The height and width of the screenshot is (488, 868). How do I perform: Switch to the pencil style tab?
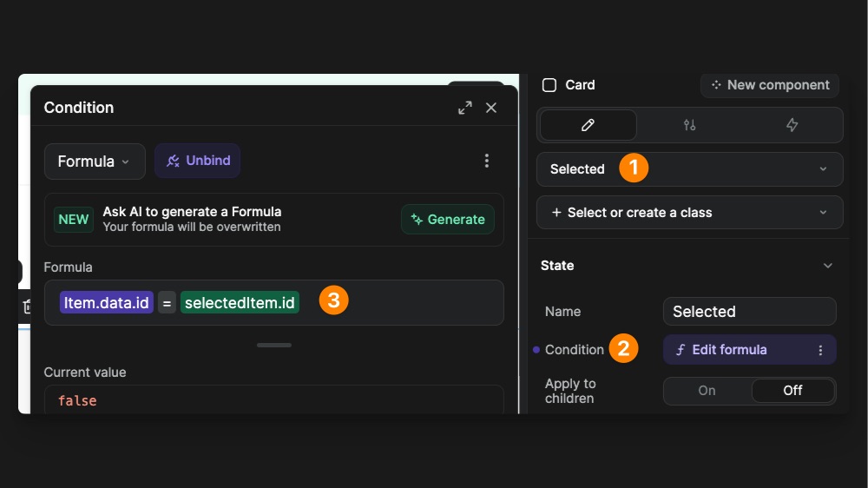tap(588, 125)
